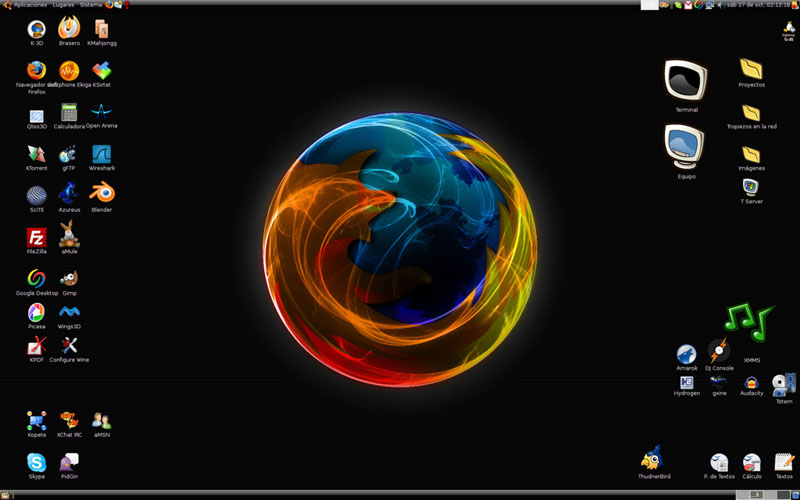Open the ThudnerBird mail icon

tap(653, 459)
